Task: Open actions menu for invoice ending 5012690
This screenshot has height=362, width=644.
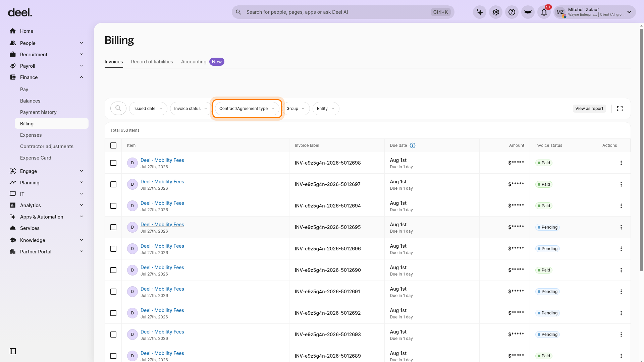Action: coord(621,270)
